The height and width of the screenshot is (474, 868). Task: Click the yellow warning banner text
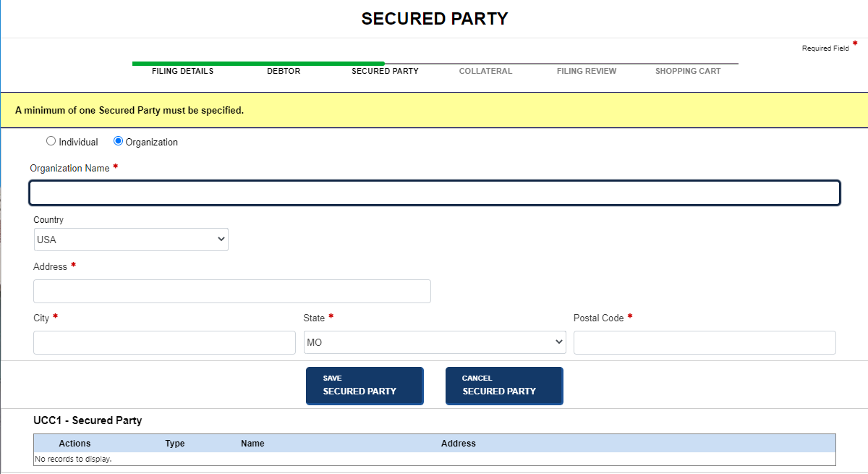131,110
